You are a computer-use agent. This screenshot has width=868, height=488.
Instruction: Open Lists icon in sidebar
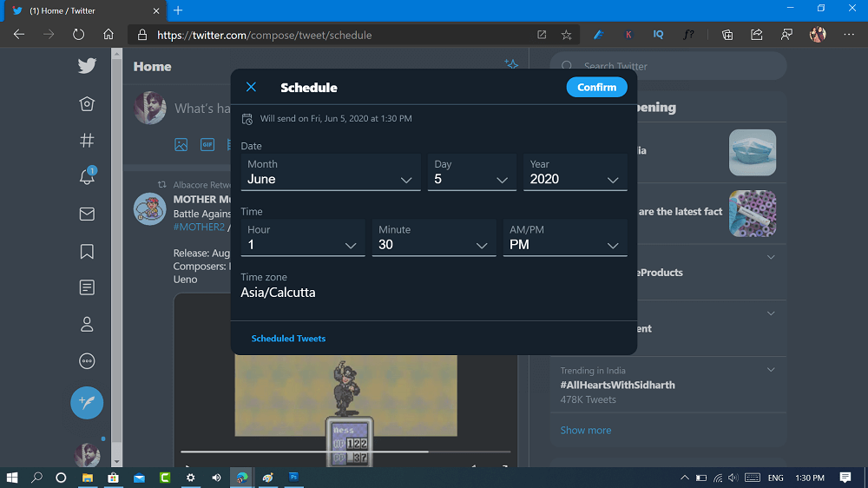tap(87, 287)
